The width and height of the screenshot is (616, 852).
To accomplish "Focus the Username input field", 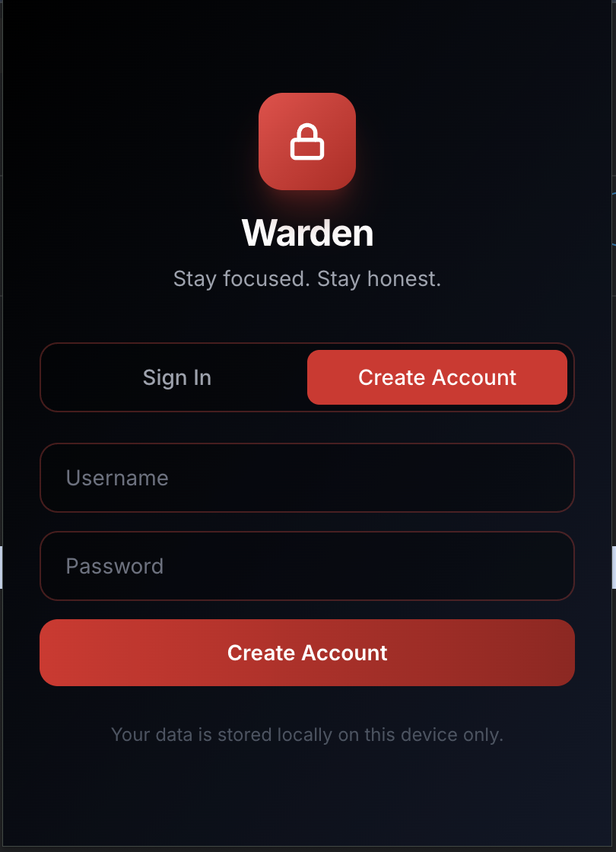I will pos(307,478).
